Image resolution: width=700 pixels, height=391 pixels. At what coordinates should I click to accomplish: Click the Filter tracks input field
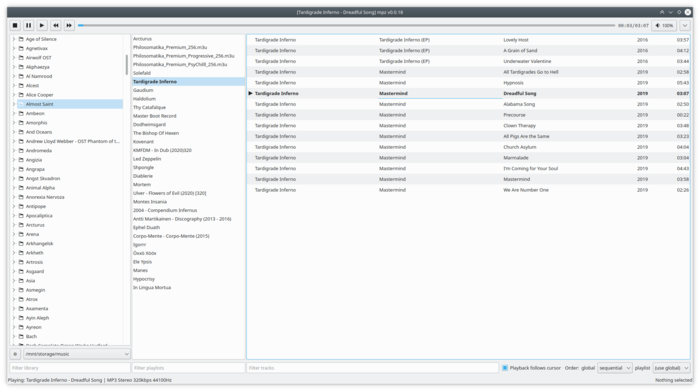[372, 368]
